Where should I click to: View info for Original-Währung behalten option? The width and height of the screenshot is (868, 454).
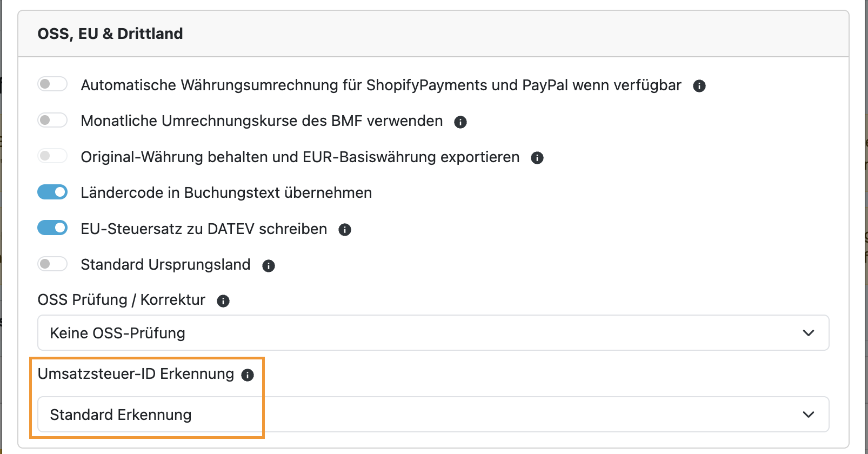pyautogui.click(x=537, y=158)
